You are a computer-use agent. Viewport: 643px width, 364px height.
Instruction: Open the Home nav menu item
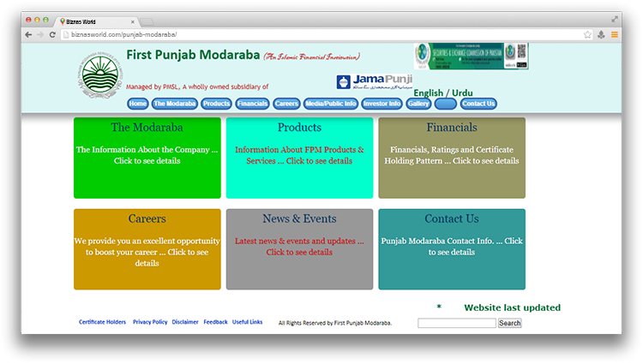point(137,104)
